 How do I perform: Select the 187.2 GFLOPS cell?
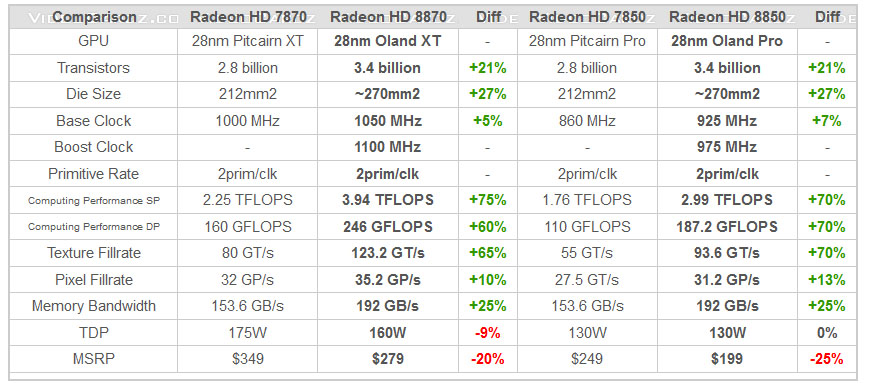[x=727, y=226]
